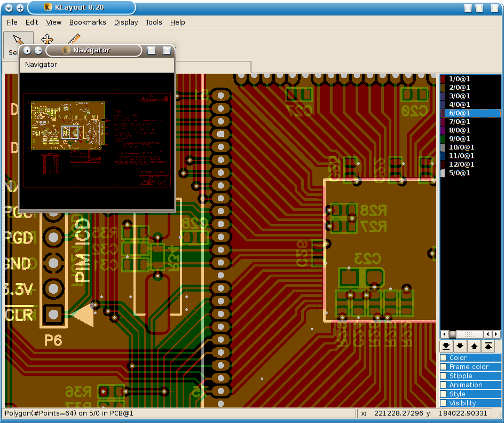Click the white viewport box in Navigator overview
Screen dimensions: 504x423
click(70, 132)
